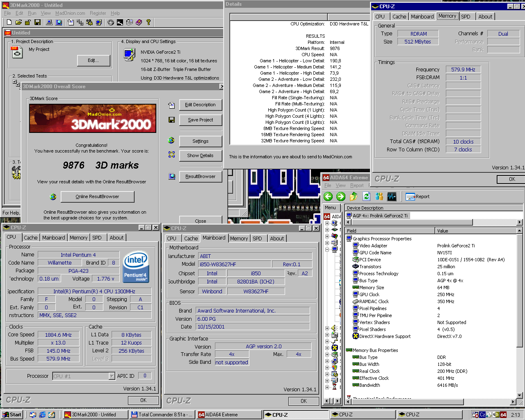Click the Windows Start button
The height and width of the screenshot is (420, 525).
pyautogui.click(x=11, y=415)
